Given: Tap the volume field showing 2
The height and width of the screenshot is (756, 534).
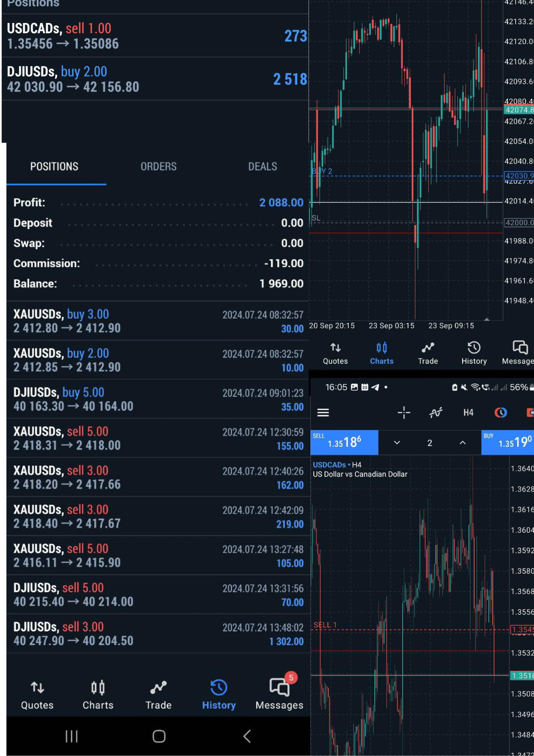Looking at the screenshot, I should click(x=430, y=443).
